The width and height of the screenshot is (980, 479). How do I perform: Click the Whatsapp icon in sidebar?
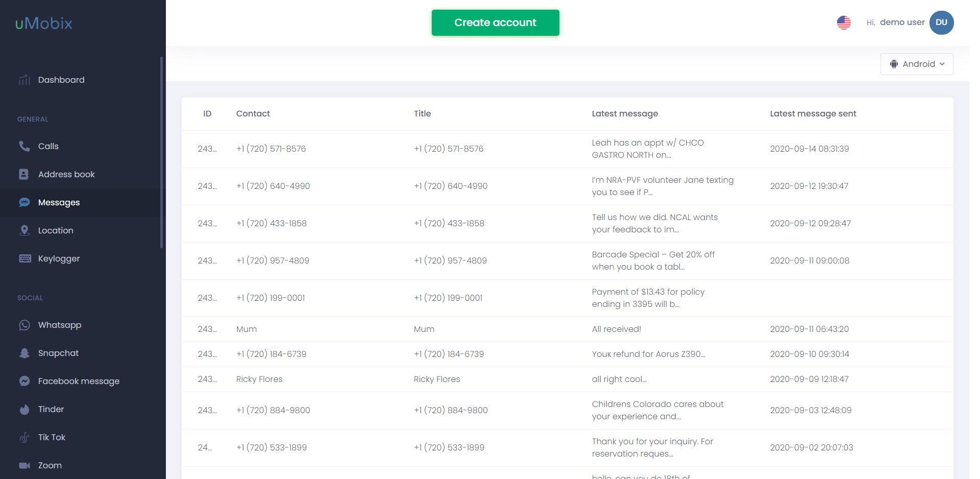tap(24, 325)
